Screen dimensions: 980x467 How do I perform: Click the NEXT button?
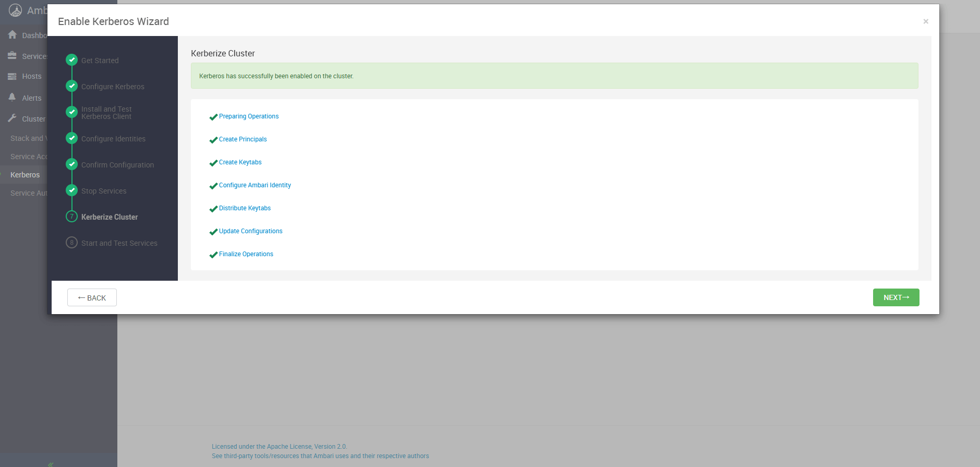click(896, 297)
